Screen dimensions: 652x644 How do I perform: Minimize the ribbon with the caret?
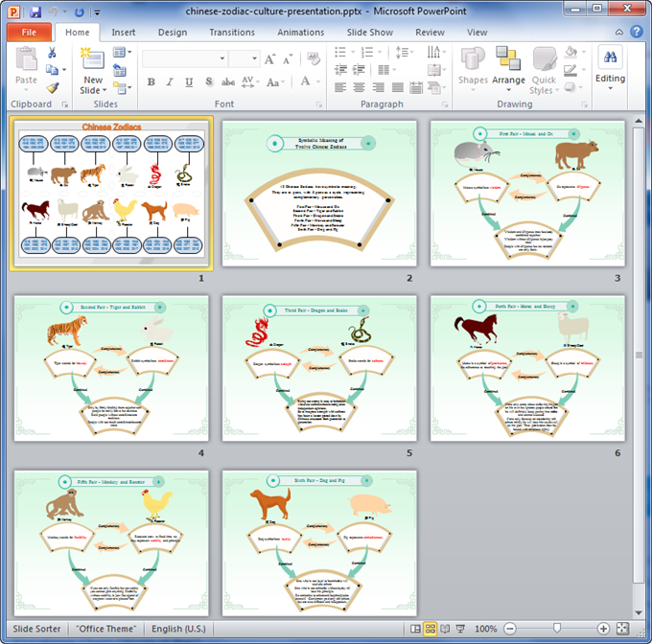619,32
